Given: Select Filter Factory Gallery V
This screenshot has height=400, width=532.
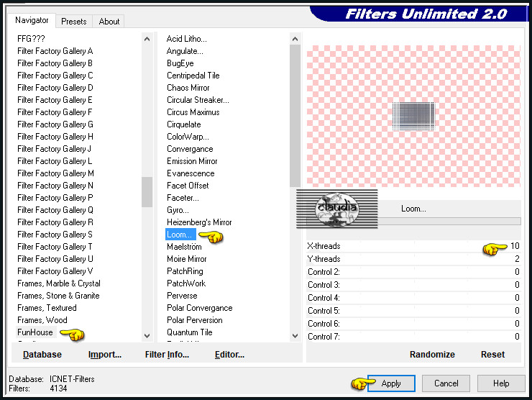Looking at the screenshot, I should tap(55, 271).
